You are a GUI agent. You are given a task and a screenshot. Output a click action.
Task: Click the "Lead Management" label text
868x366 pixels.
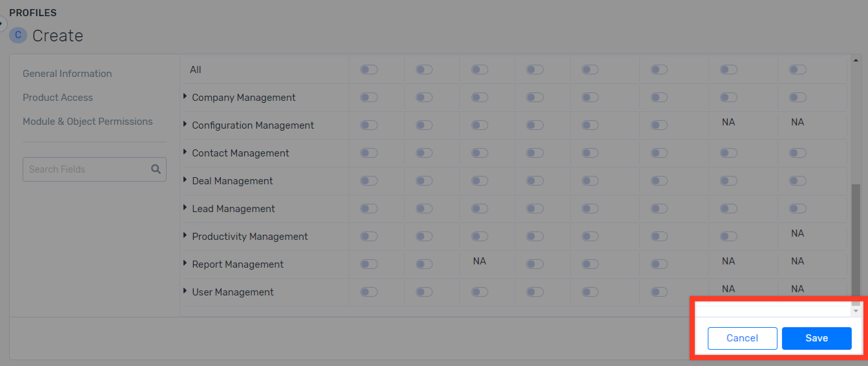(x=233, y=209)
